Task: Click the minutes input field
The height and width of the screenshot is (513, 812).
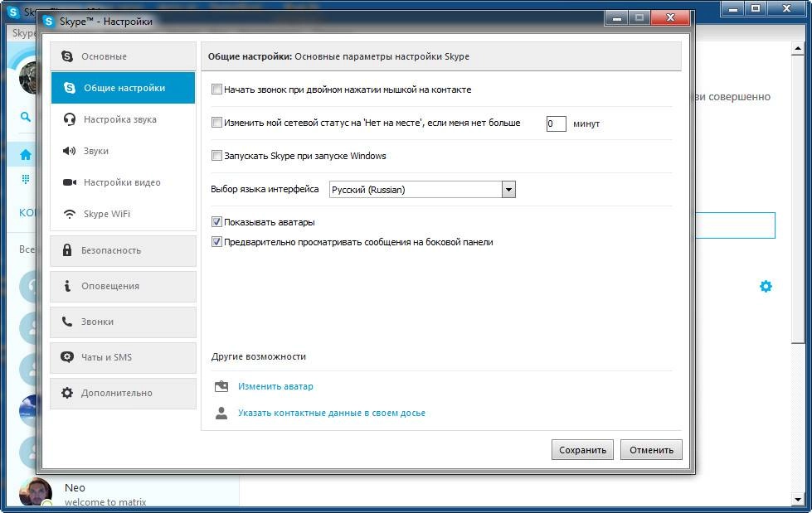Action: click(557, 123)
